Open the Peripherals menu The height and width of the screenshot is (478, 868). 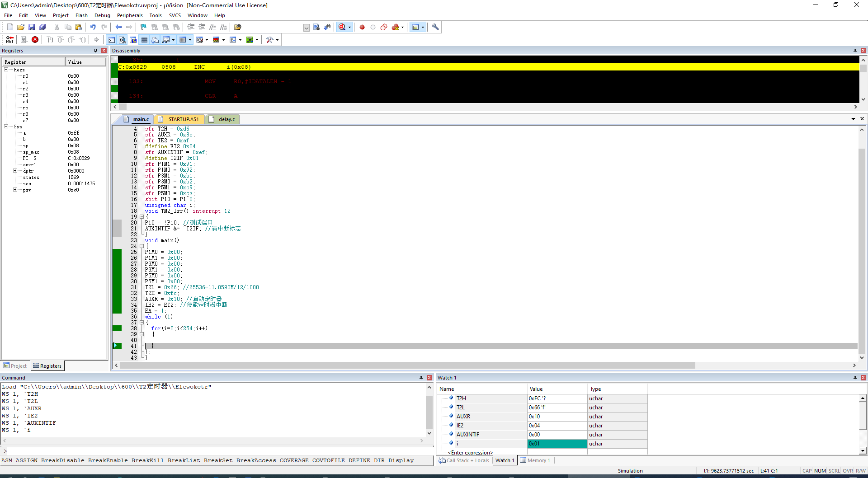pyautogui.click(x=130, y=15)
